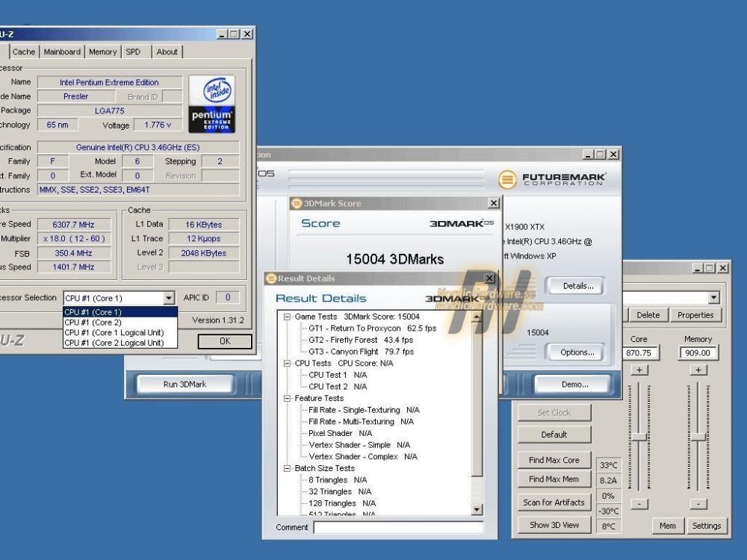Screen dimensions: 747x560
Task: Click the Find Max Core button
Action: [x=554, y=460]
